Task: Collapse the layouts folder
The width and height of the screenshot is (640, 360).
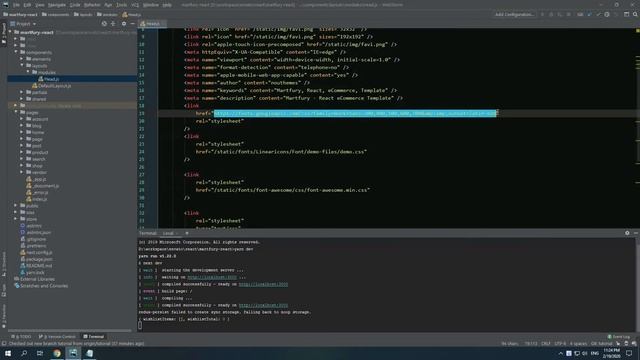Action: (22, 66)
